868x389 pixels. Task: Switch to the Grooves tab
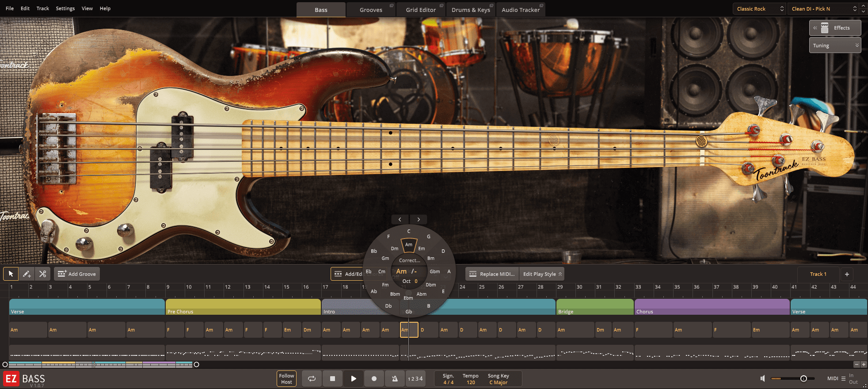click(x=371, y=10)
